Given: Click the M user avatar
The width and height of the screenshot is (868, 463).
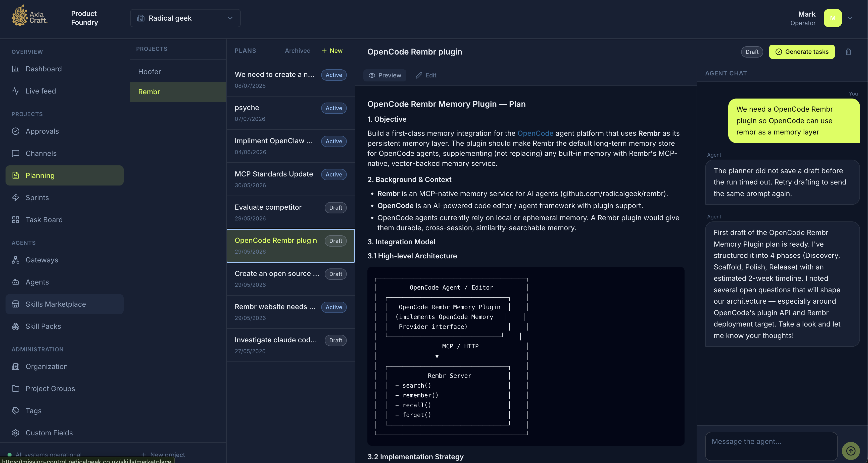Looking at the screenshot, I should point(833,18).
